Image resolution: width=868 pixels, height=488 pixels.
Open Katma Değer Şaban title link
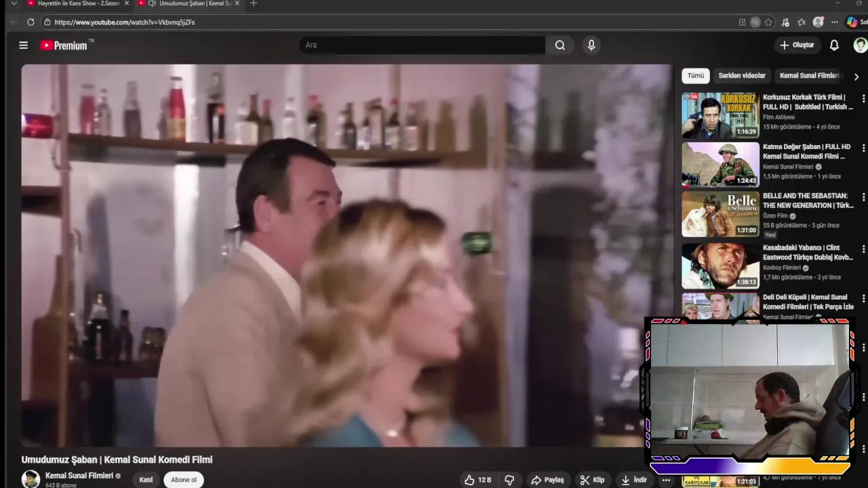(806, 151)
